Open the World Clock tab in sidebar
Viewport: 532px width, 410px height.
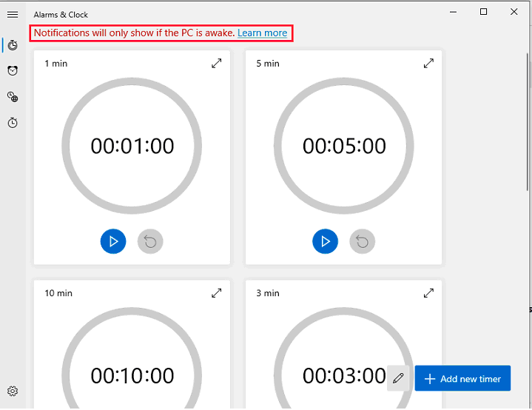point(13,97)
